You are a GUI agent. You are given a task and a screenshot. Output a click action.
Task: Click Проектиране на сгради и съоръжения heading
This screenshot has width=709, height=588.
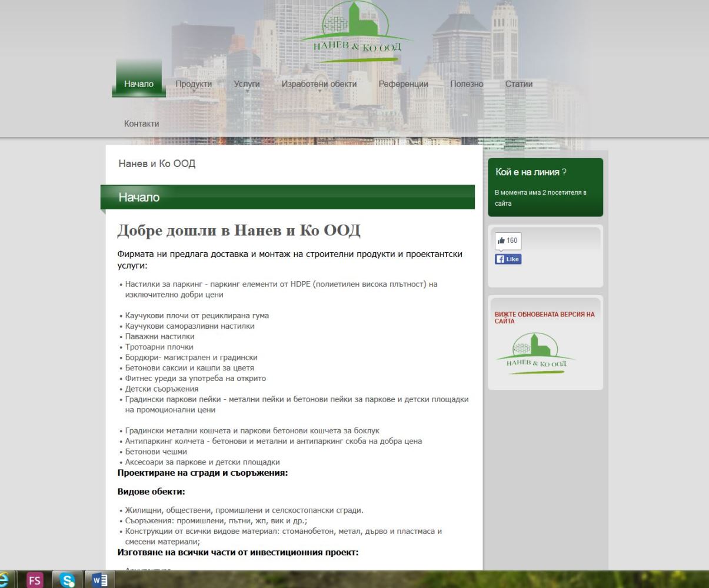[202, 472]
